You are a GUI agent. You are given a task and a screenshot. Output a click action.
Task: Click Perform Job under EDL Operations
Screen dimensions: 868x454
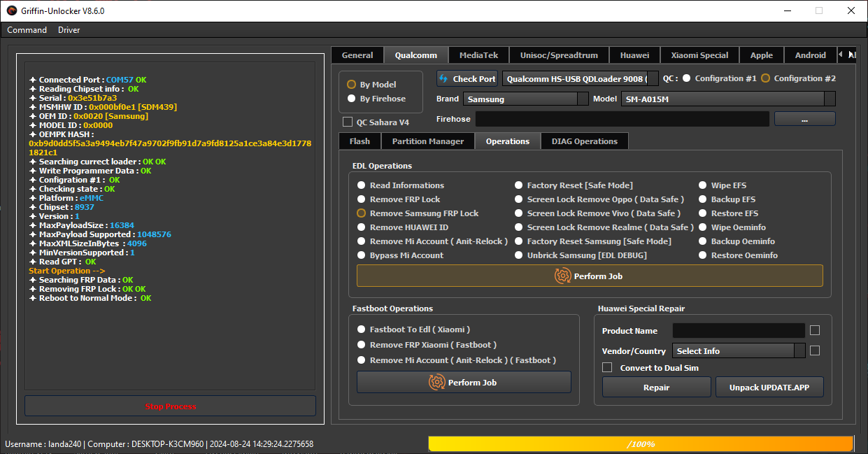point(590,276)
